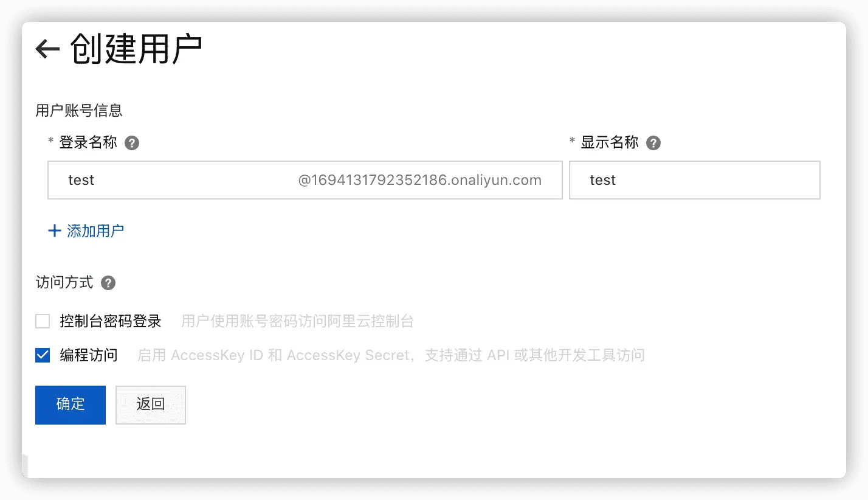Click the 添加用户 link text
This screenshot has height=500, width=868.
[95, 231]
